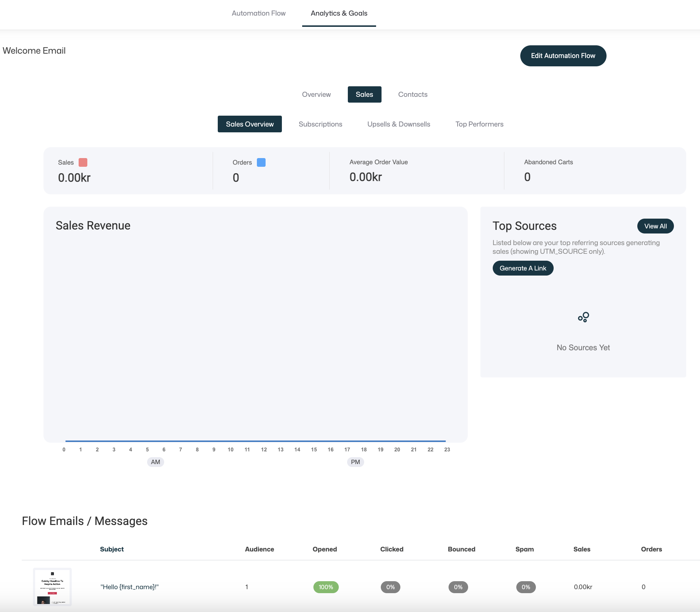The image size is (700, 612).
Task: Open the Welcome Email thumbnail preview
Action: [53, 587]
